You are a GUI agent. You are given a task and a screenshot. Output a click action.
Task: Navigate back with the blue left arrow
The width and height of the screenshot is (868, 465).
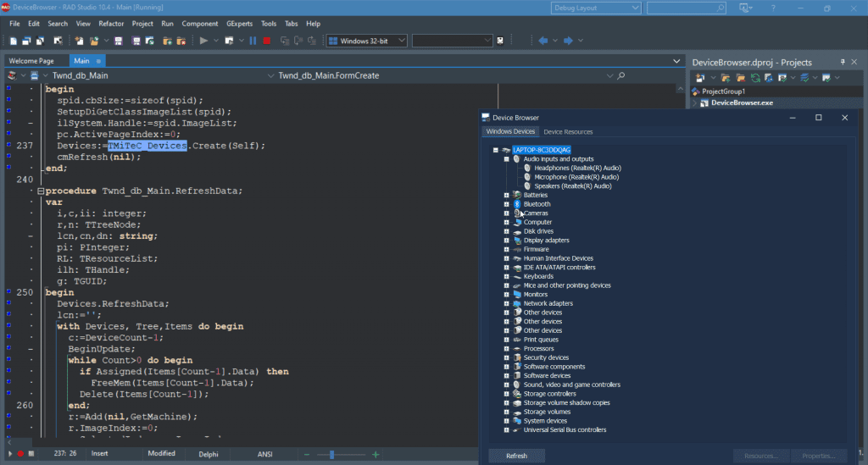pos(543,41)
